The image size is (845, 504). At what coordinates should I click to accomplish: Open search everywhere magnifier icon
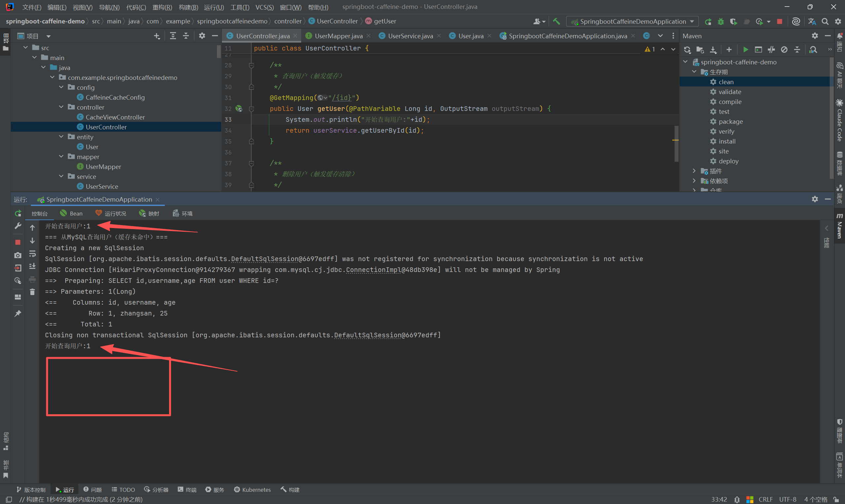click(825, 22)
